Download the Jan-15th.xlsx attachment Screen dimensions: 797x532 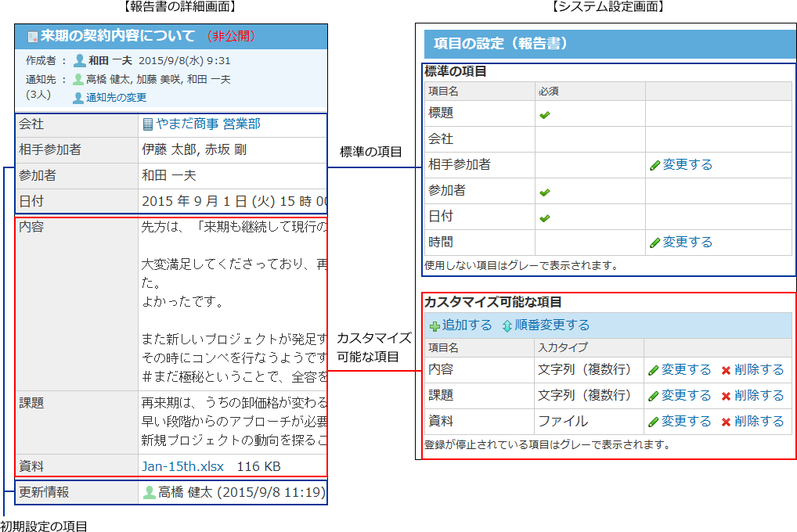coord(181,466)
